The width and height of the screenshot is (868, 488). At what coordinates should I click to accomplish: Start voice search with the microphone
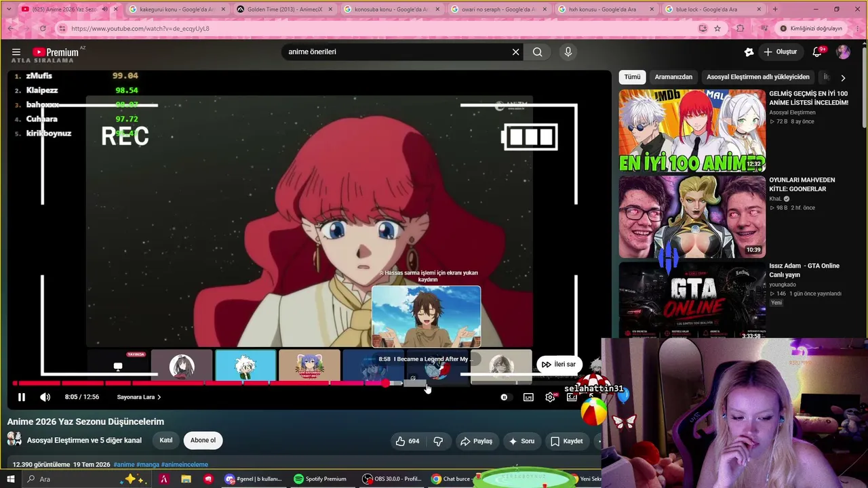[x=568, y=52]
